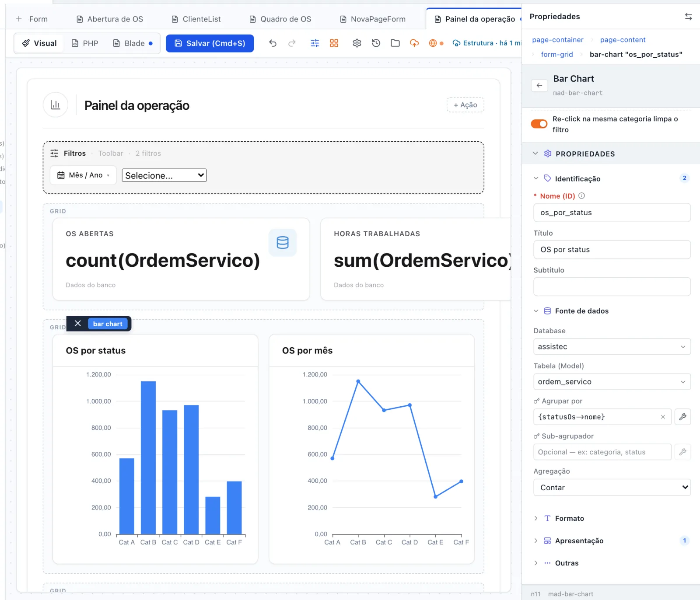700x600 pixels.
Task: Click the Título input field
Action: (612, 250)
